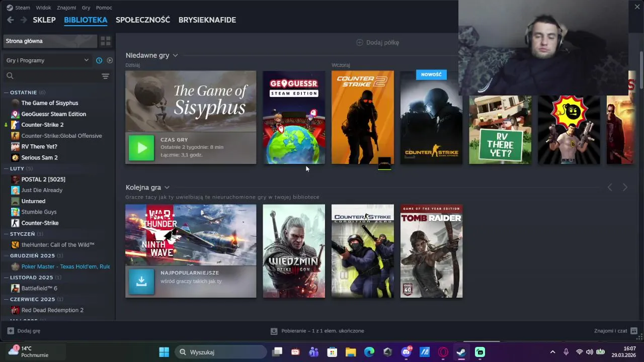
Task: Collapse the OSTATNIE category
Action: click(x=7, y=93)
